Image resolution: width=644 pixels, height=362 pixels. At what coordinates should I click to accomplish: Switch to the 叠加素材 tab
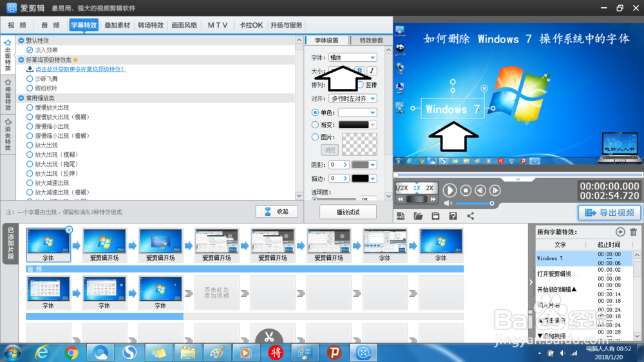[x=117, y=25]
